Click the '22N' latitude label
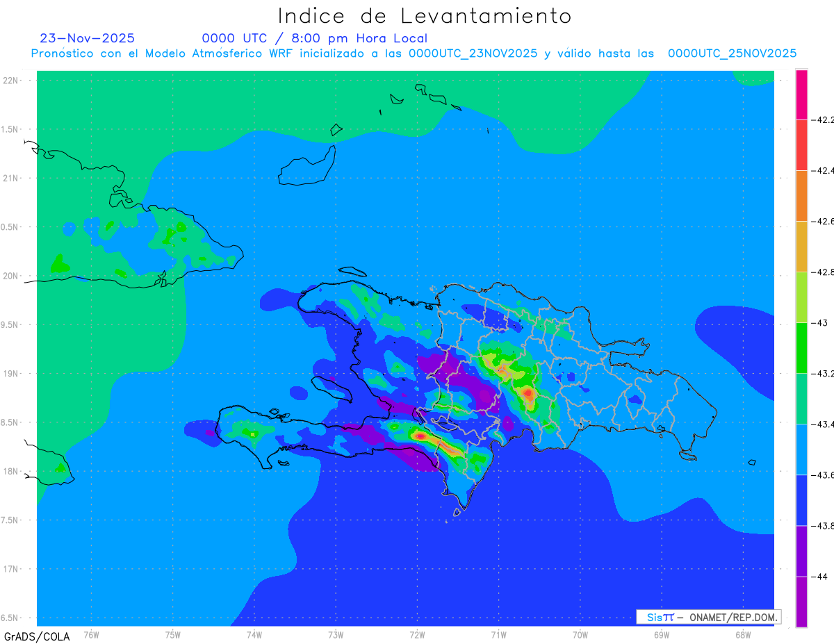This screenshot has width=834, height=644. point(11,80)
